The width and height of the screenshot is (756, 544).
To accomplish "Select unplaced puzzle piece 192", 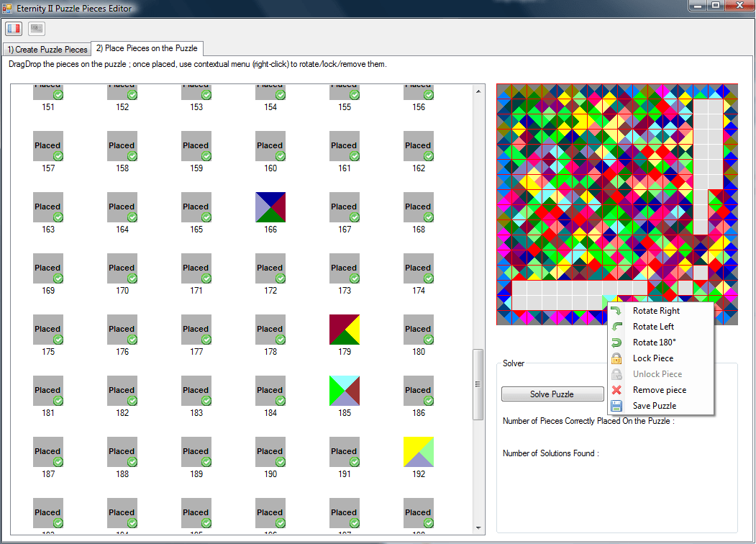I will point(419,452).
